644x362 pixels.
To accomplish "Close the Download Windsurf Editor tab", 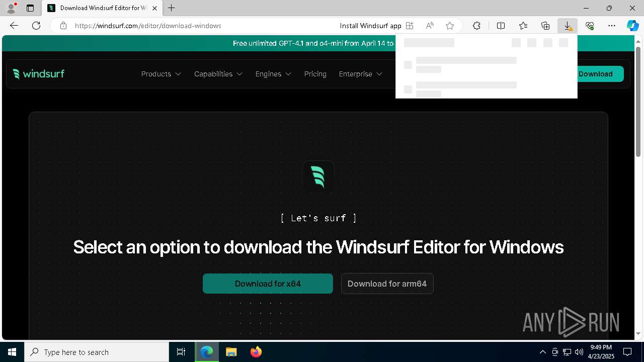I will [x=154, y=8].
